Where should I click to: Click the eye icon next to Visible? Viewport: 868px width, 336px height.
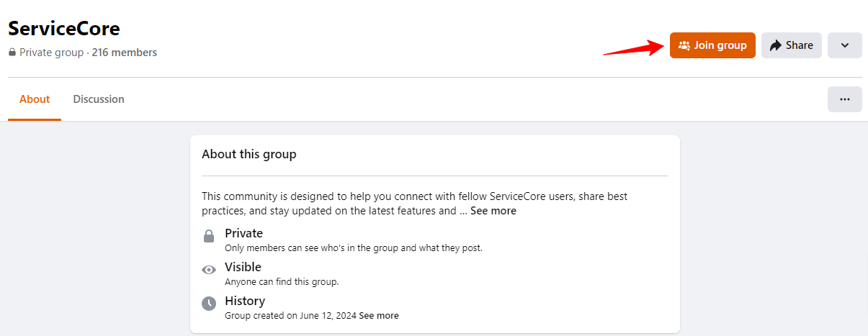(209, 270)
